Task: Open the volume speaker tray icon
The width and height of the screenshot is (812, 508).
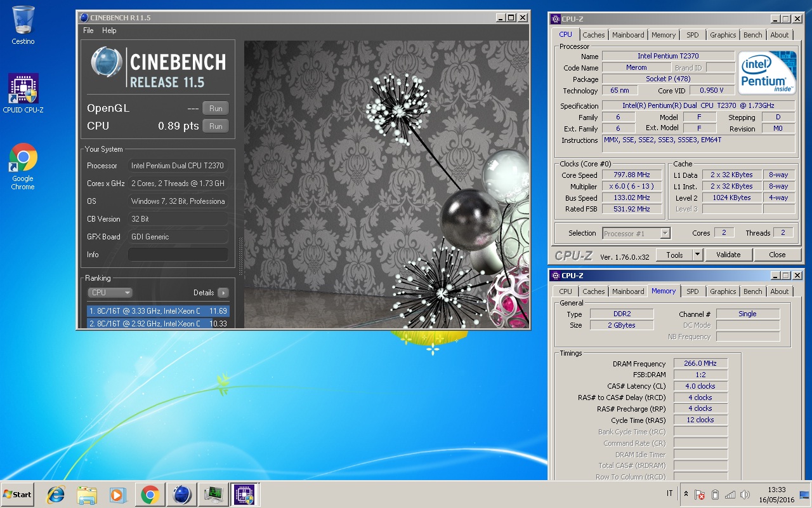Action: click(745, 495)
